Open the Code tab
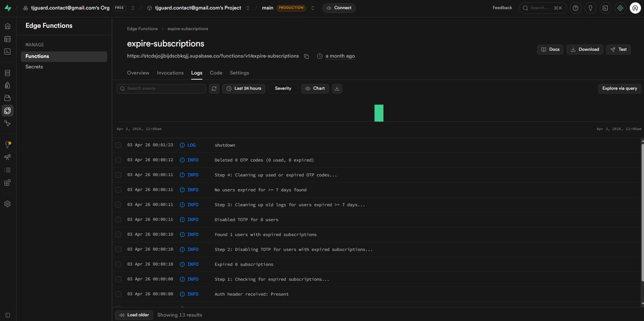Viewport: 644px width, 321px height. click(216, 73)
